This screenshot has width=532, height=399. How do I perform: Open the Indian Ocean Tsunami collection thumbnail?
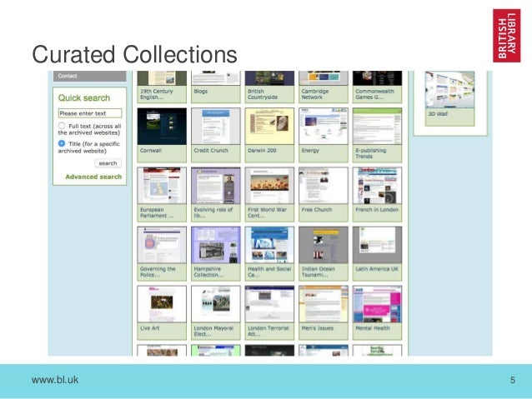tap(324, 245)
